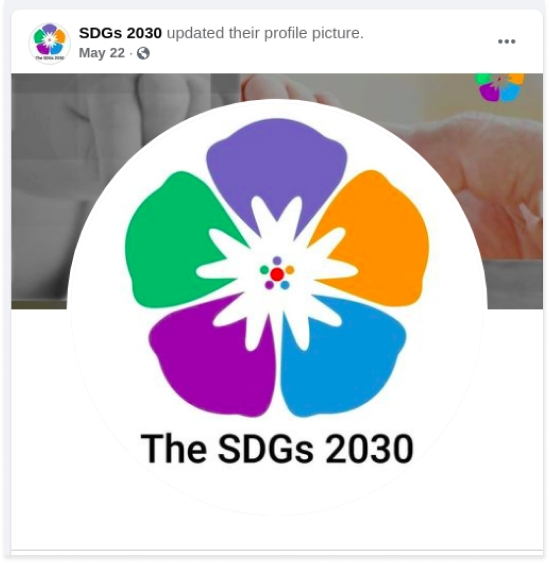This screenshot has height=563, width=549.
Task: Click the public globe audience icon
Action: coord(143,53)
